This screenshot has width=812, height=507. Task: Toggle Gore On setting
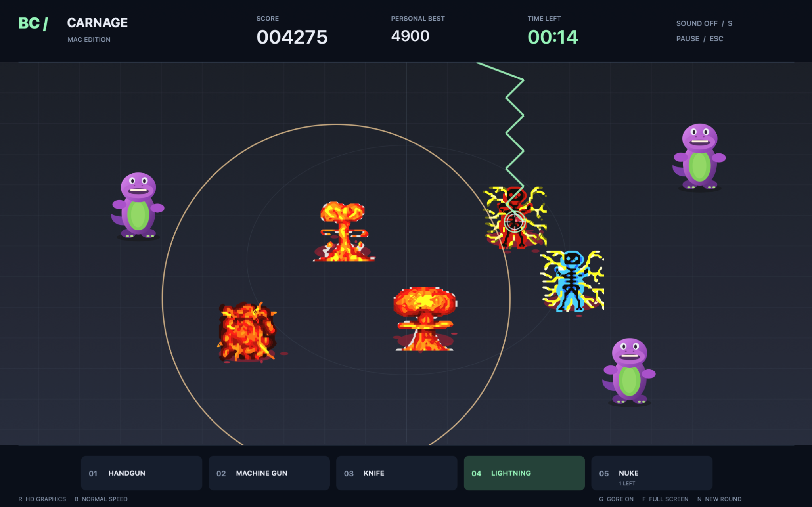pos(616,499)
